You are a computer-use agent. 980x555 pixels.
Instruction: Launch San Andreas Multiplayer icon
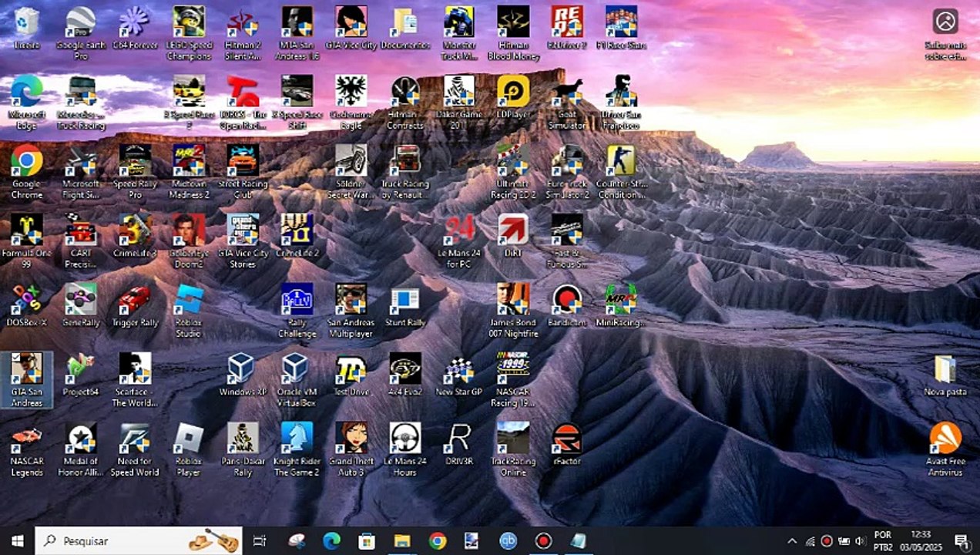point(351,311)
